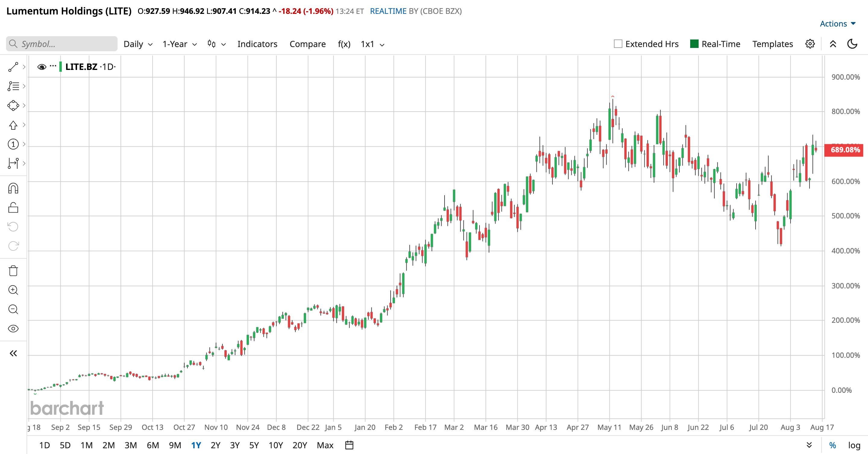Expand the line tools submenu arrow
Viewport: 868px width, 454px height.
24,67
